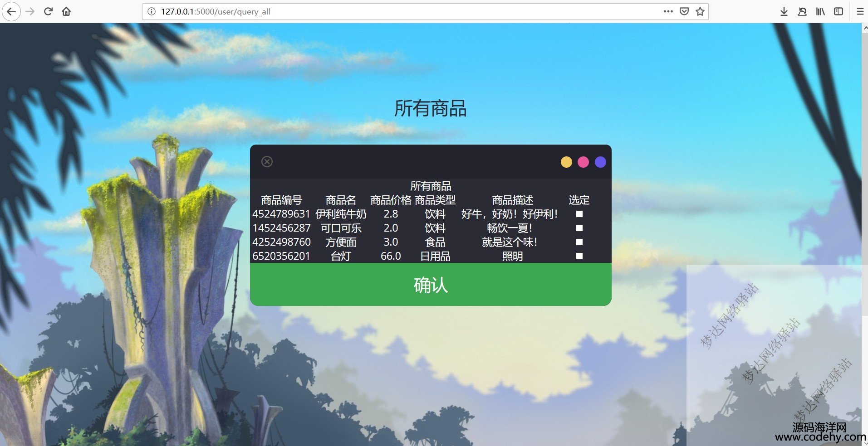Open the Firefox account icon
868x446 pixels.
[x=802, y=11]
